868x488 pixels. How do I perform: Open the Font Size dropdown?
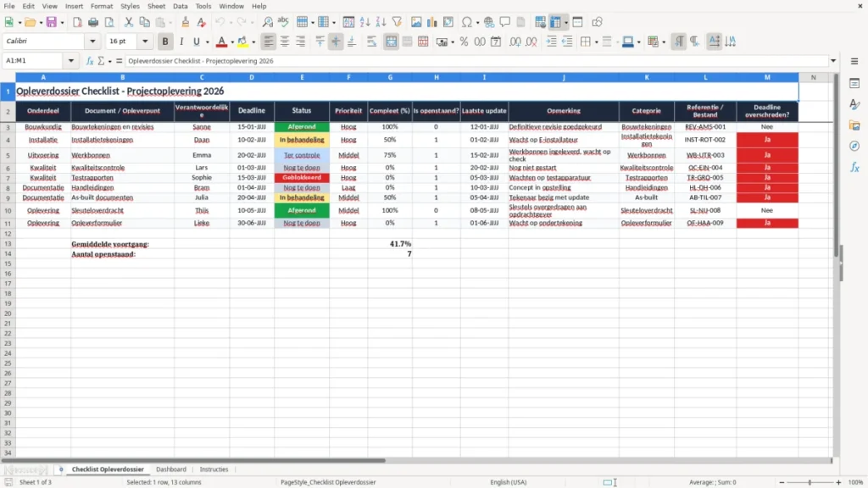tap(145, 42)
